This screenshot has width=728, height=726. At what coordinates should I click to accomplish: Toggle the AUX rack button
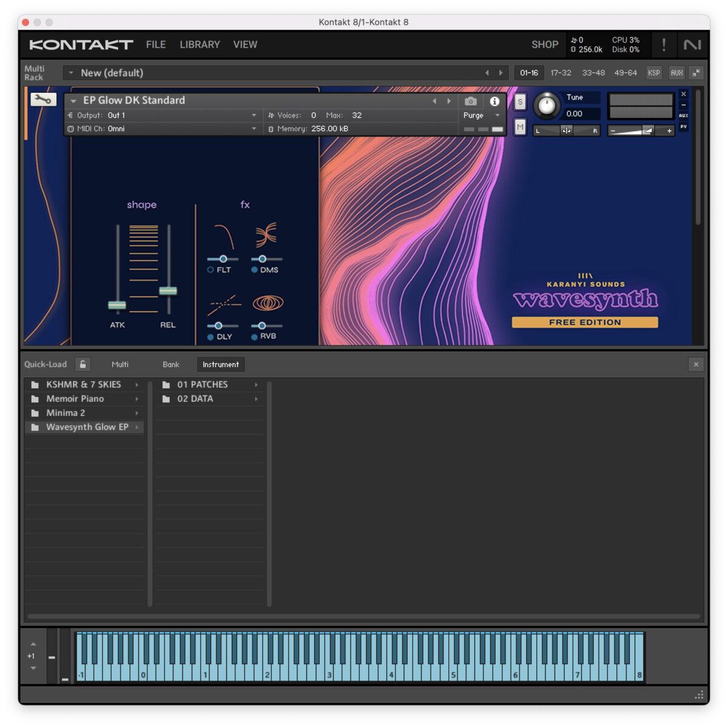pyautogui.click(x=676, y=73)
